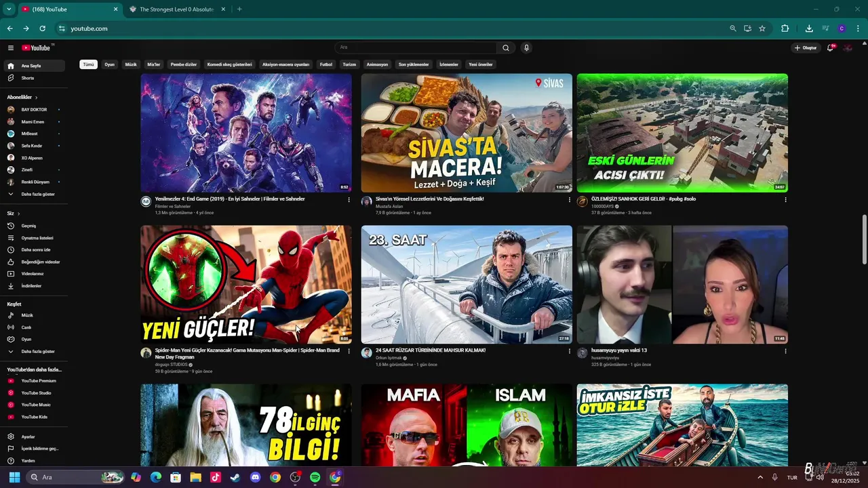Image resolution: width=868 pixels, height=488 pixels.
Task: Open Chrome downloads icon
Action: point(809,28)
